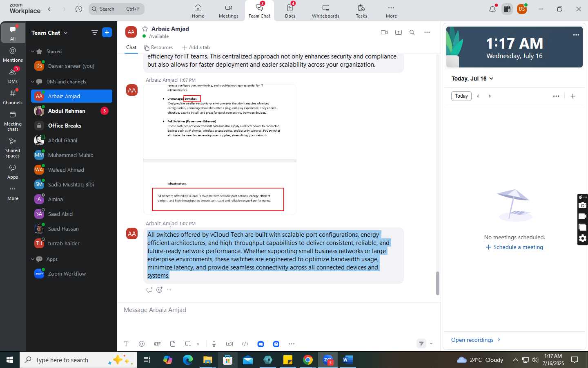Click the history clock icon
This screenshot has height=368, width=588.
tap(79, 9)
